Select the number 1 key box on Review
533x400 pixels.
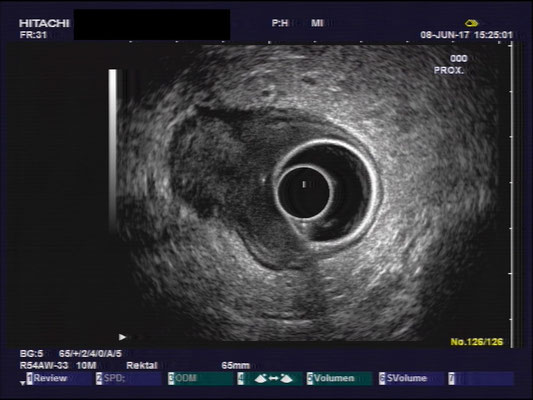pos(30,379)
